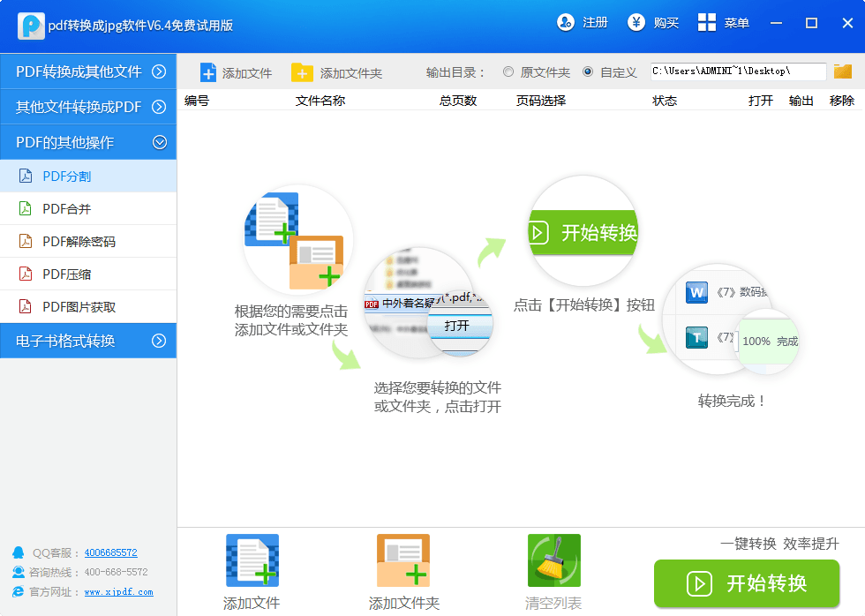Screen dimensions: 865x616
Task: Click the 清空列表 broom icon
Action: (x=554, y=560)
